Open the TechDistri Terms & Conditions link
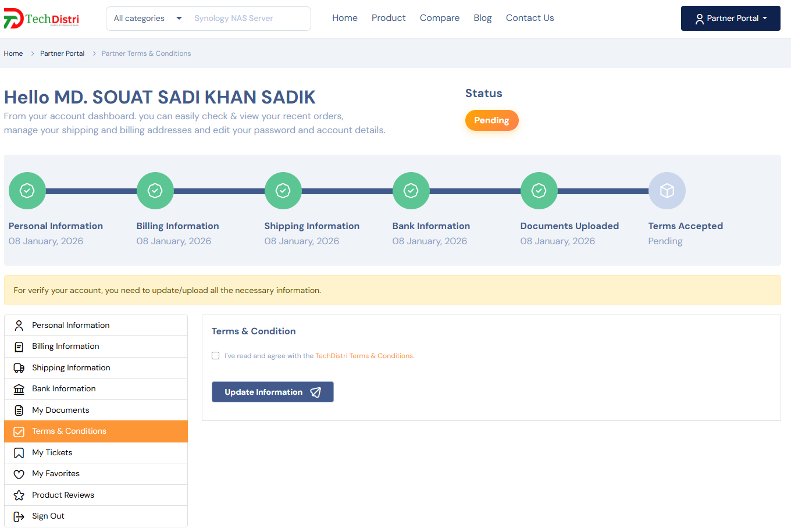The height and width of the screenshot is (532, 791). click(365, 356)
